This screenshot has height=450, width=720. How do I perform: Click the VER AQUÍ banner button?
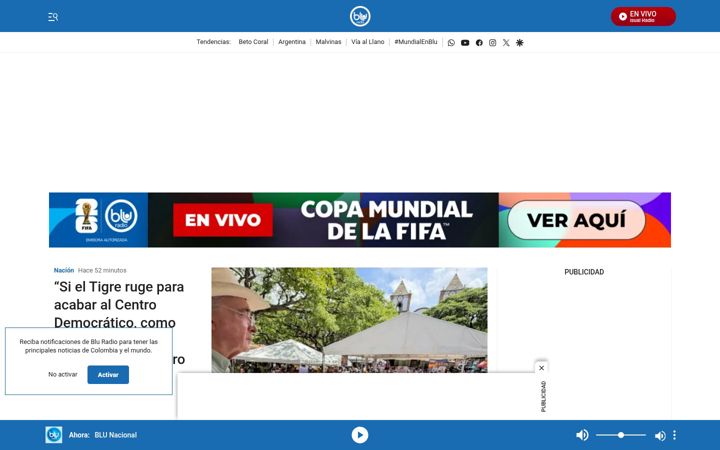576,220
